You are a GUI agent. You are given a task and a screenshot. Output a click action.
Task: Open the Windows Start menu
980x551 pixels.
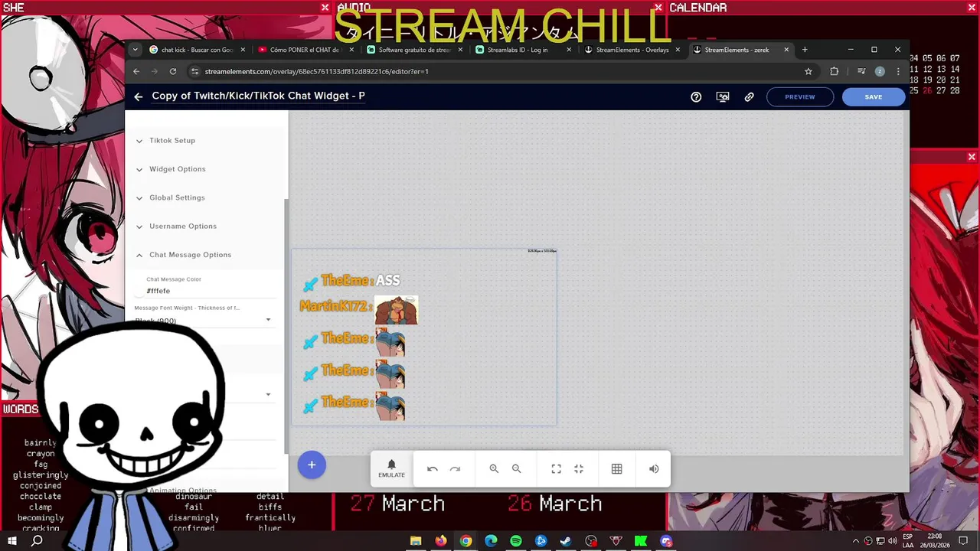pos(11,541)
